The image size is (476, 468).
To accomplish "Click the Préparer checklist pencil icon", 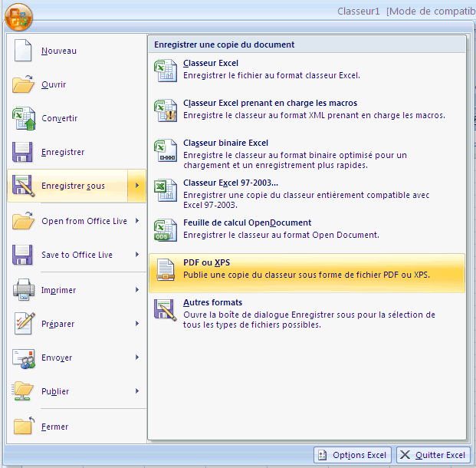I will point(25,323).
